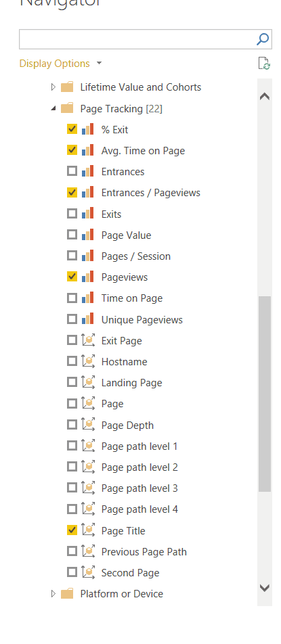Expand the Lifetime Value and Cohorts folder
This screenshot has width=281, height=644.
coord(53,87)
